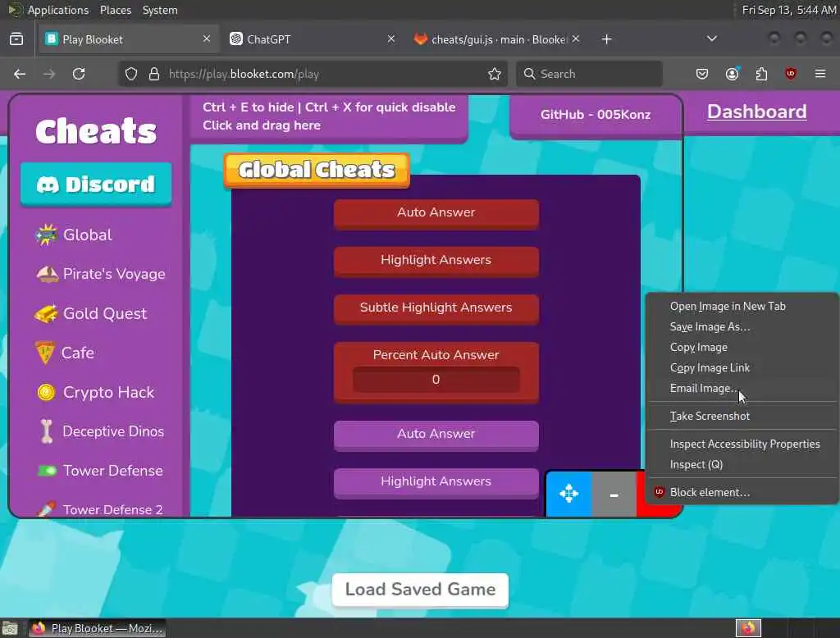Click the Firefox icon in bottom panel tray
The height and width of the screenshot is (638, 840).
[748, 628]
